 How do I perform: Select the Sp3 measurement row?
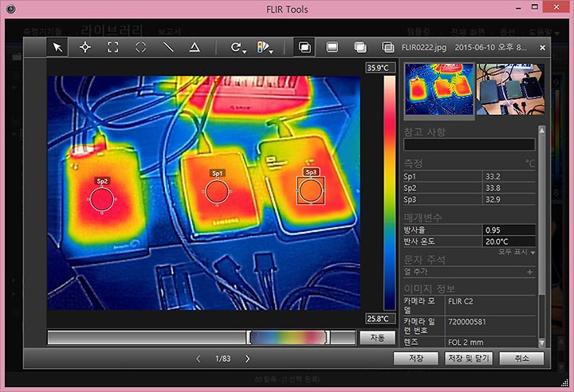469,199
